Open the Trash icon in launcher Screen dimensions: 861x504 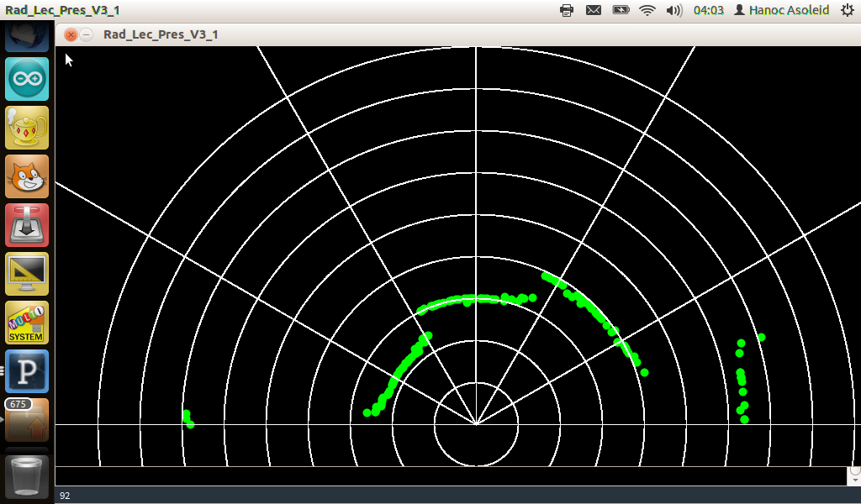[x=27, y=476]
